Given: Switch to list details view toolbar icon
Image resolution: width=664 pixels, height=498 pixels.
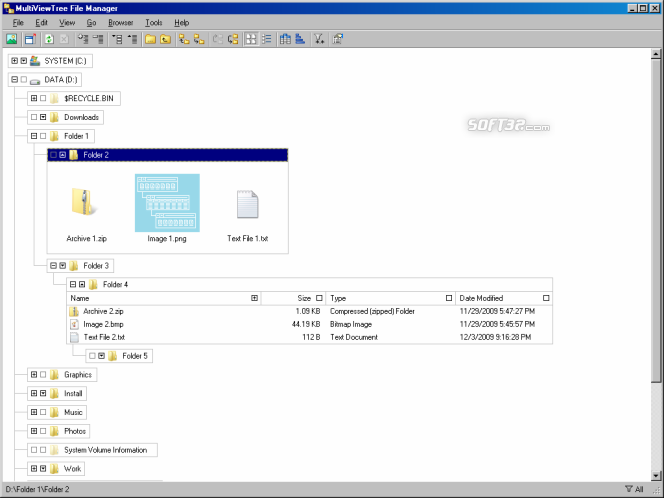Looking at the screenshot, I should click(267, 39).
